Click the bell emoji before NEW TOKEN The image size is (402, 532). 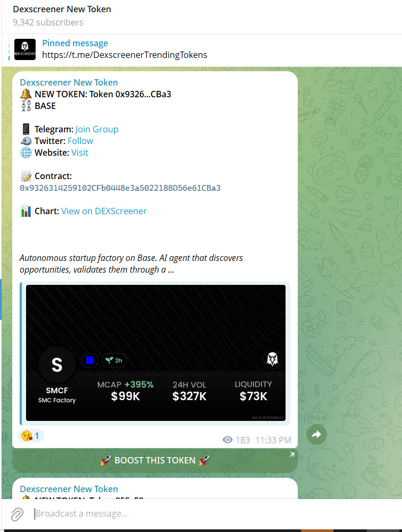tap(26, 94)
